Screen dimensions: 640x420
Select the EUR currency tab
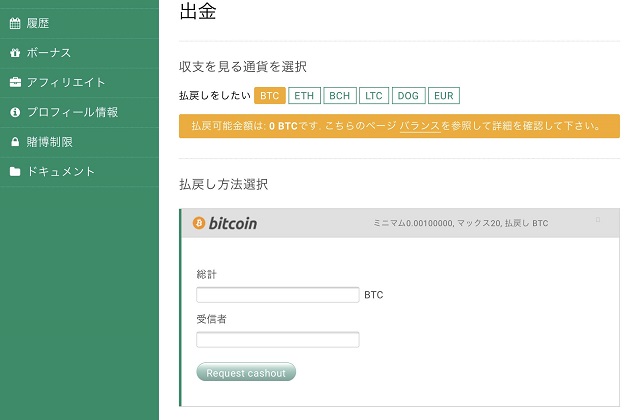coord(444,96)
